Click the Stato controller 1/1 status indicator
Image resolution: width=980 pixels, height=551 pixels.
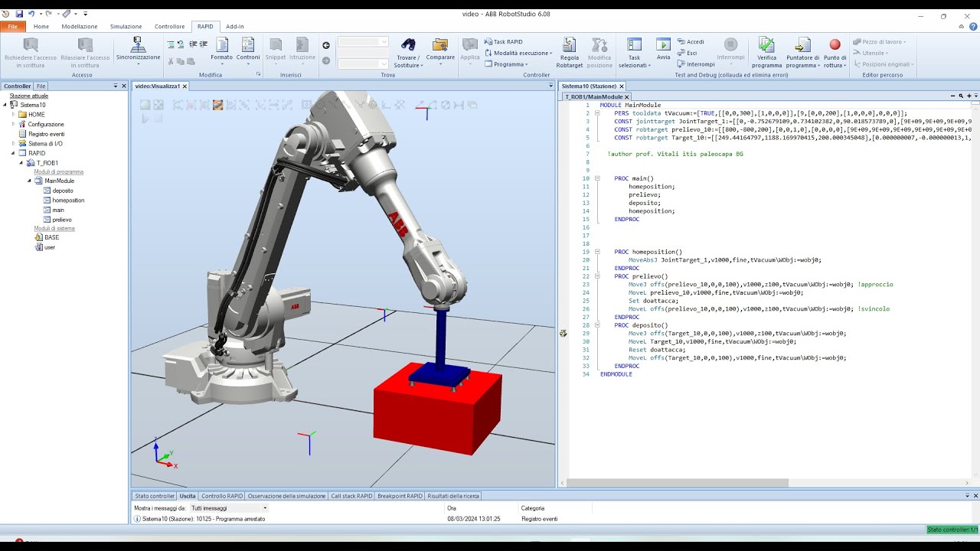click(x=952, y=530)
